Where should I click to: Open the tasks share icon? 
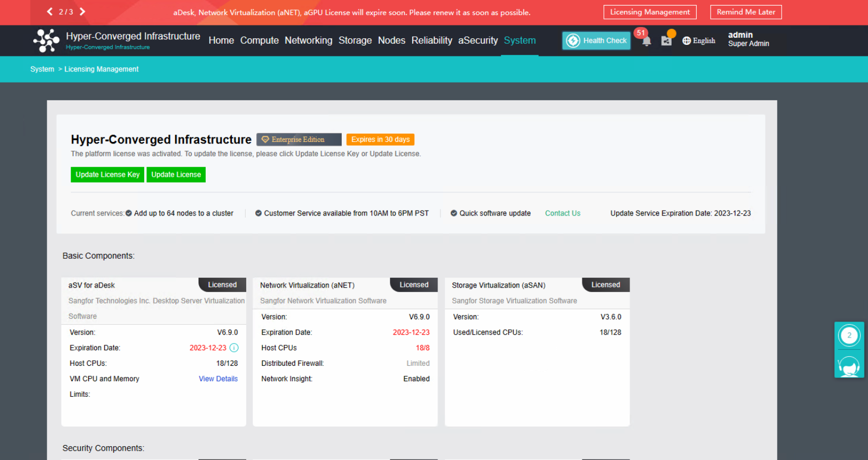click(666, 41)
